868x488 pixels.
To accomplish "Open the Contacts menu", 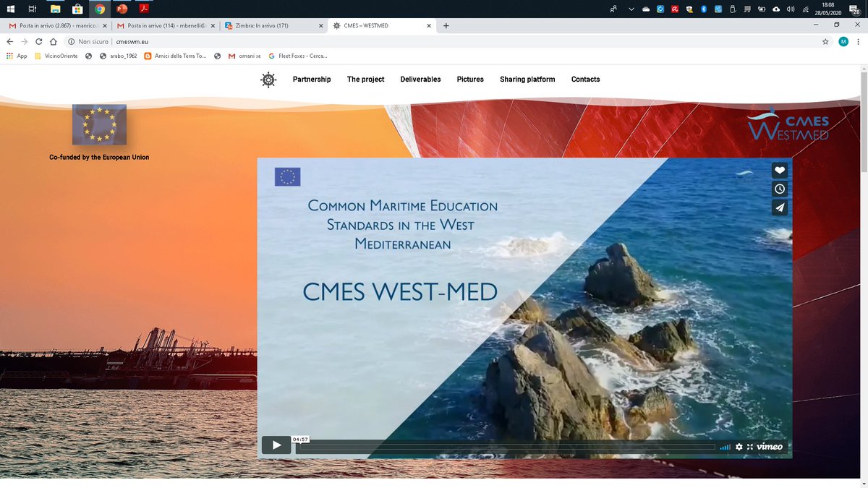I will pos(585,80).
